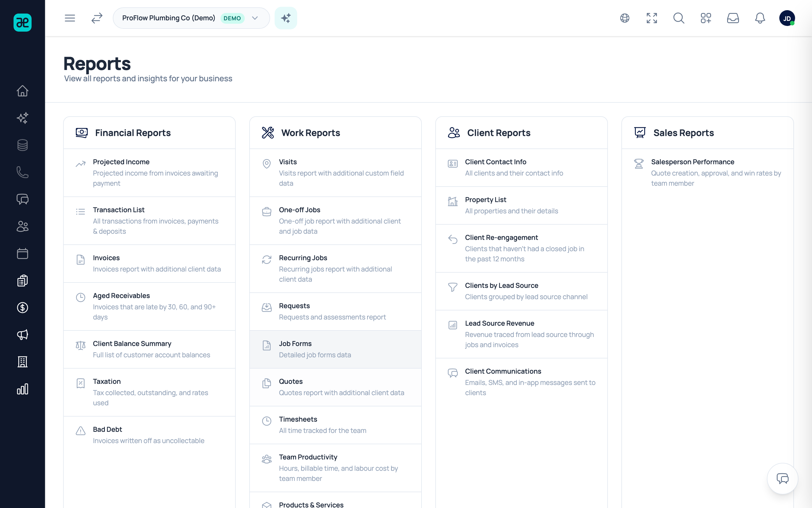Open the Home icon in sidebar
Image resolution: width=812 pixels, height=508 pixels.
click(x=23, y=91)
